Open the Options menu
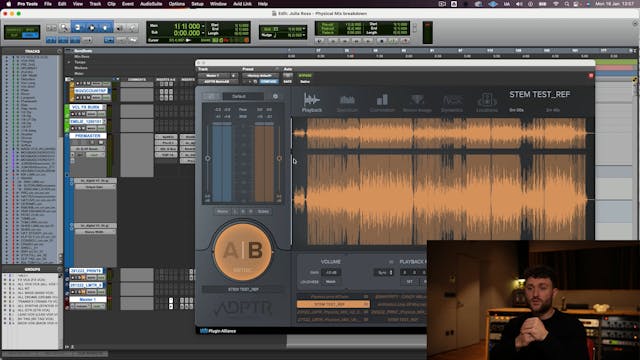This screenshot has width=640, height=360. 177,4
